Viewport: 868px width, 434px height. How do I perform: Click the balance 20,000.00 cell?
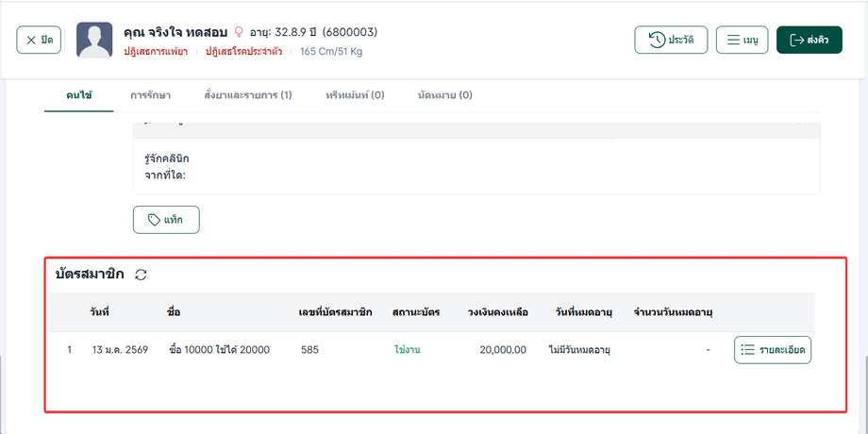click(503, 350)
